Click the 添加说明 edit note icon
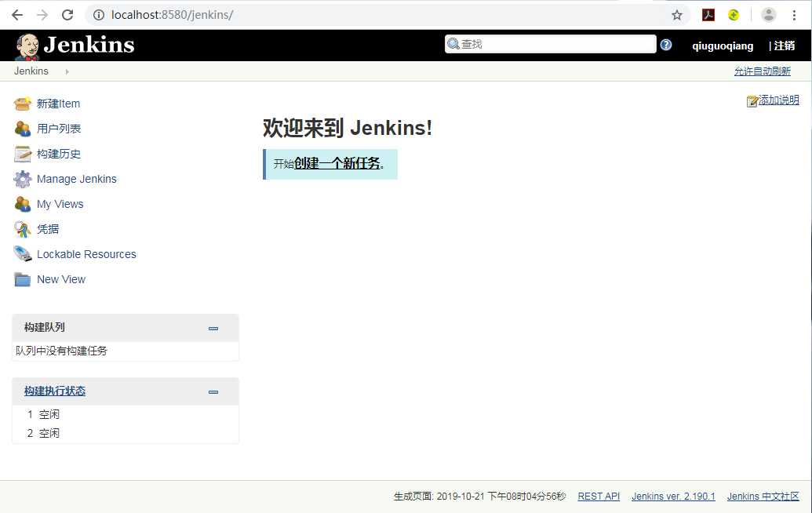This screenshot has height=513, width=812. point(752,101)
